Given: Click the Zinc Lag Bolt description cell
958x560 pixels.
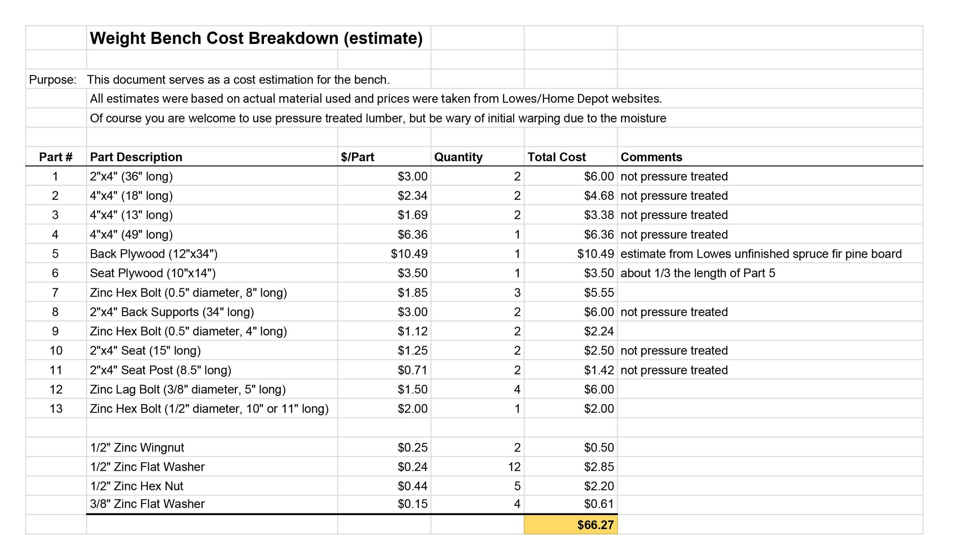Looking at the screenshot, I should (188, 389).
